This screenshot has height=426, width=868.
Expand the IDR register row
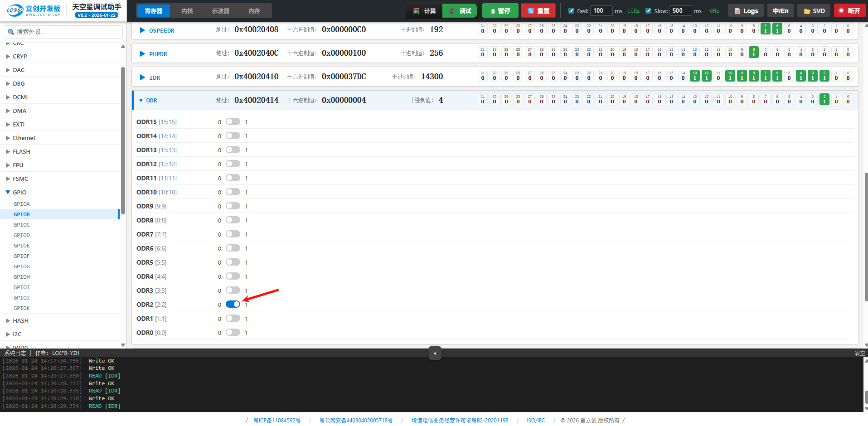coord(142,77)
